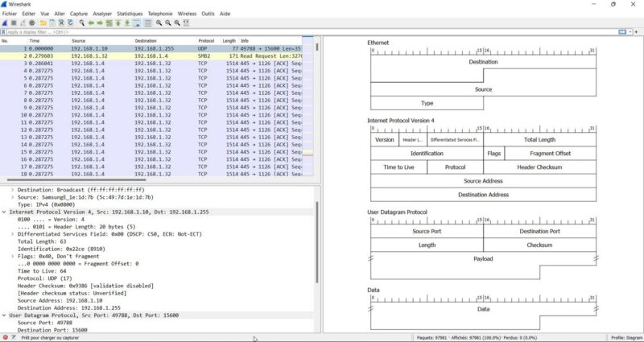Image resolution: width=644 pixels, height=342 pixels.
Task: Click the open capture file folder icon
Action: point(42,23)
